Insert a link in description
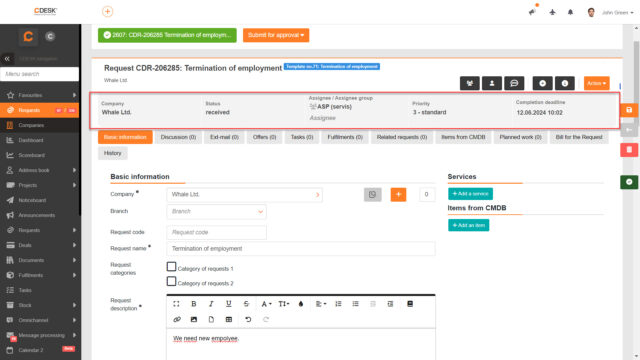Screen dimensions: 640x360 click(177, 319)
